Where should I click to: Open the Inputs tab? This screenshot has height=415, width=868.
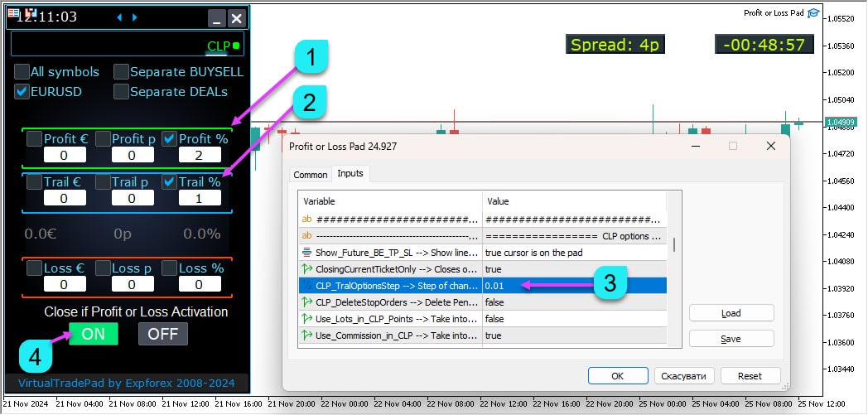click(350, 174)
